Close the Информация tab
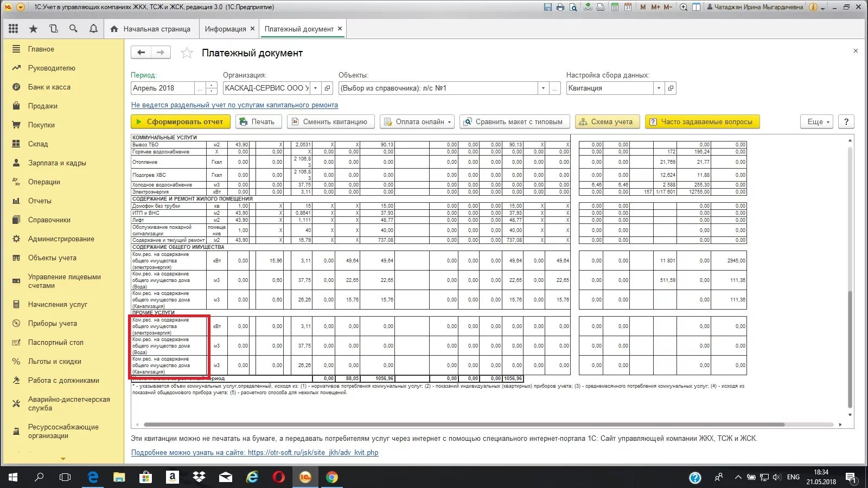868x488 pixels. point(252,29)
